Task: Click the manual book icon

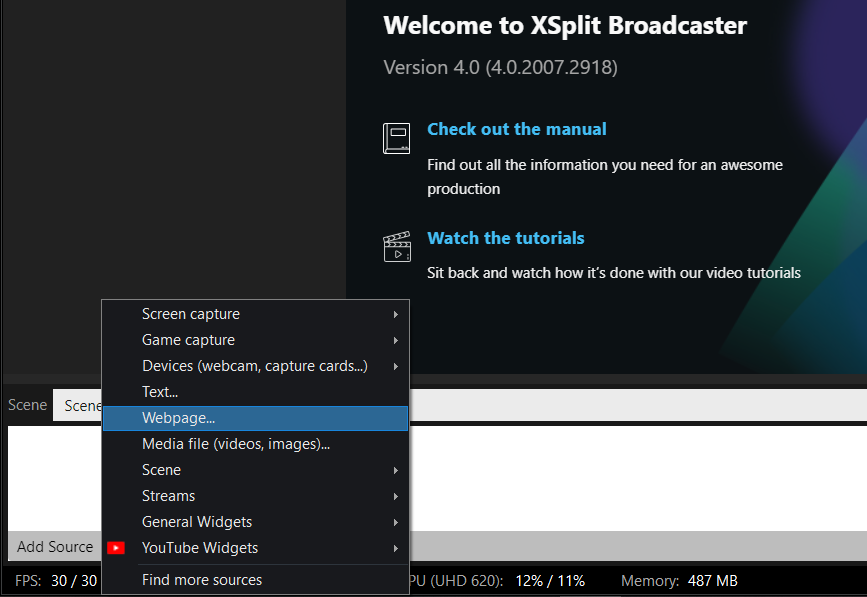Action: 396,138
